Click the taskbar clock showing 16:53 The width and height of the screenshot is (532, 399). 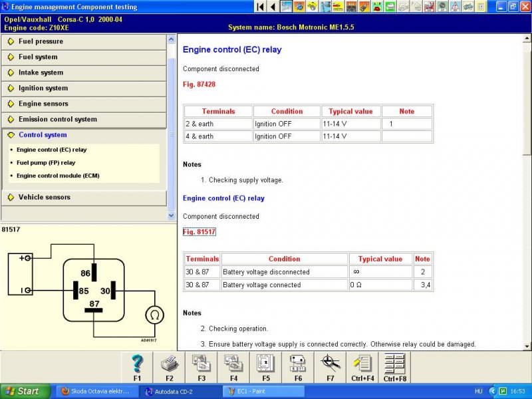tap(517, 392)
